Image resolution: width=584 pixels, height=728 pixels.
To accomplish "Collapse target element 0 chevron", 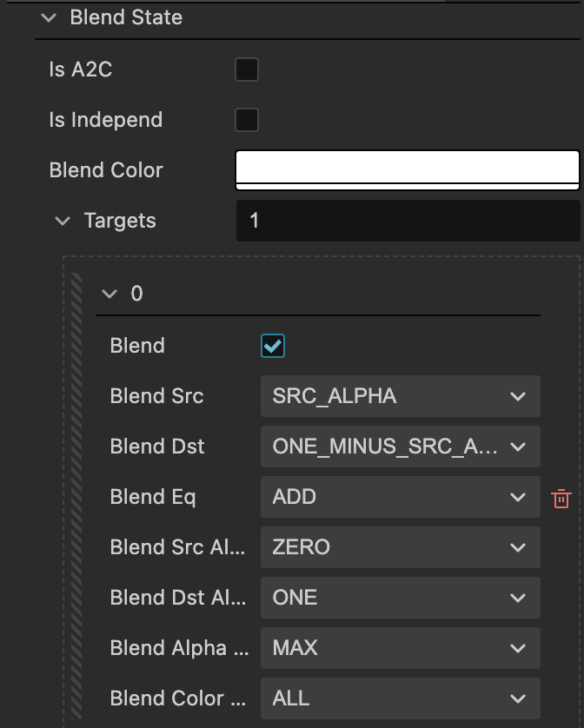I will (x=109, y=294).
